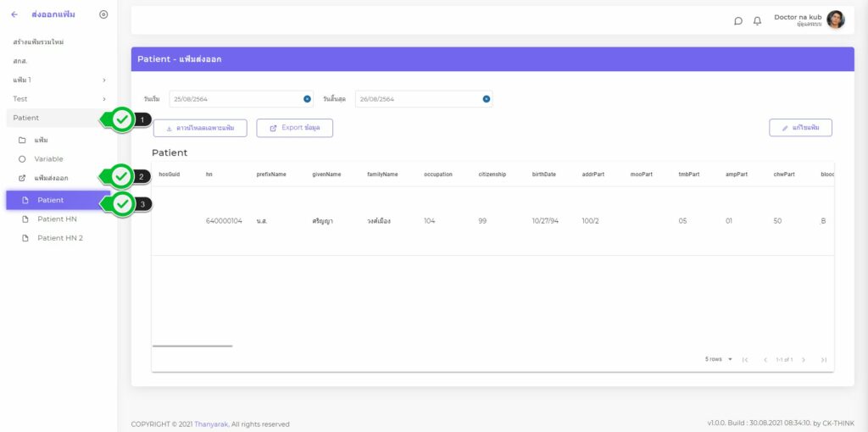
Task: Jump to the last table page
Action: click(823, 360)
